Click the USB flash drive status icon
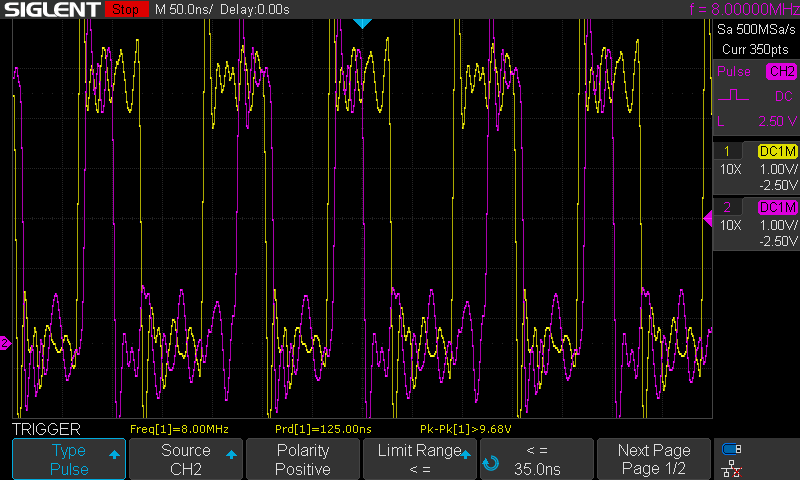The height and width of the screenshot is (480, 800). click(732, 449)
